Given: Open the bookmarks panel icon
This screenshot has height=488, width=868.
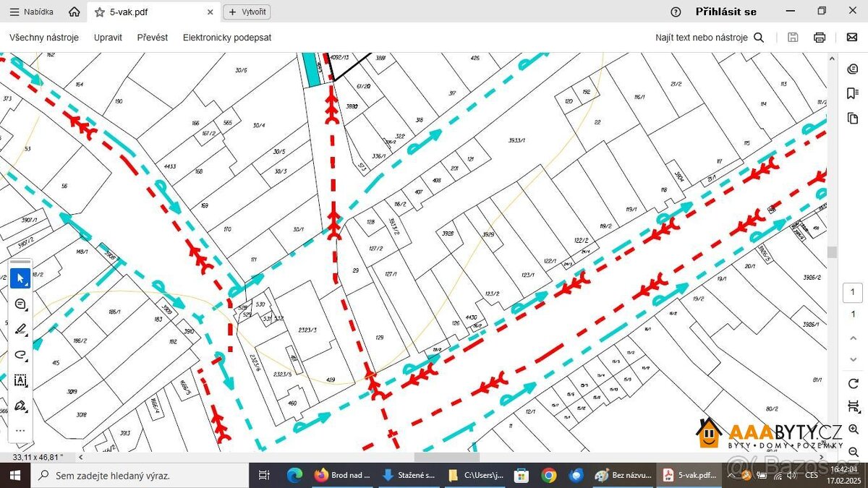Looking at the screenshot, I should pos(854,93).
